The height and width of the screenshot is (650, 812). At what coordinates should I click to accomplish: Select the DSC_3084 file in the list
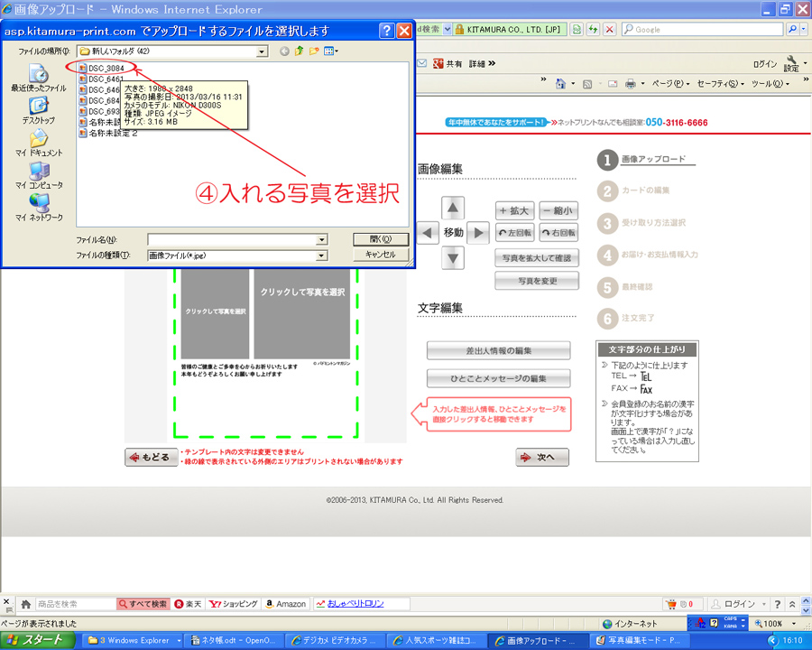click(x=105, y=68)
